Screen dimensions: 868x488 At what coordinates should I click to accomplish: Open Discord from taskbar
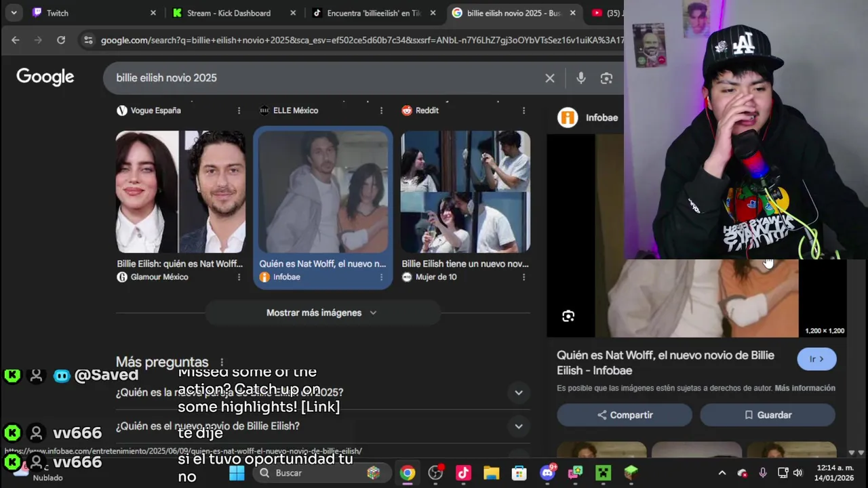pos(547,472)
